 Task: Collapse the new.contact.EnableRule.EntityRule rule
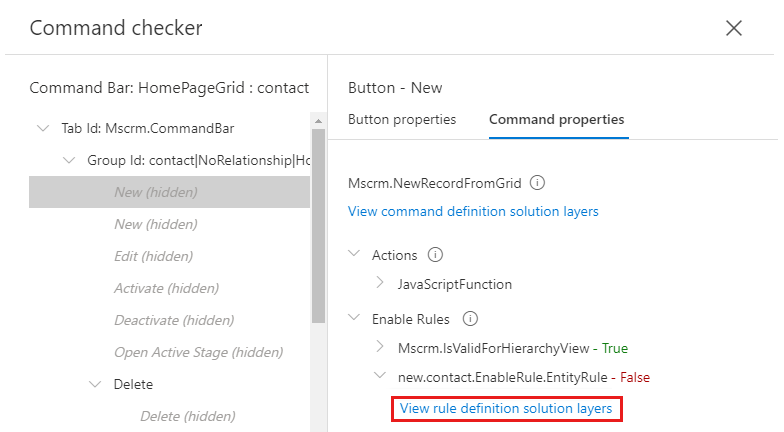tap(380, 376)
